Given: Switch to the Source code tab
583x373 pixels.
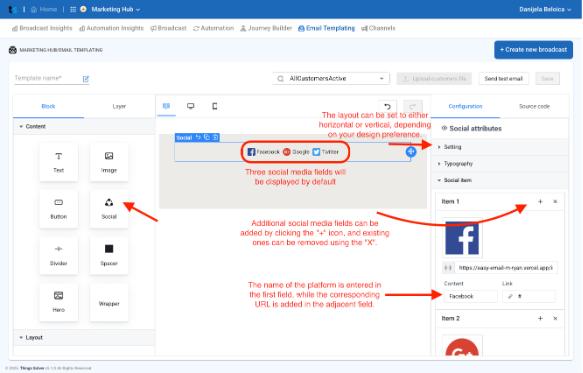Looking at the screenshot, I should click(534, 106).
